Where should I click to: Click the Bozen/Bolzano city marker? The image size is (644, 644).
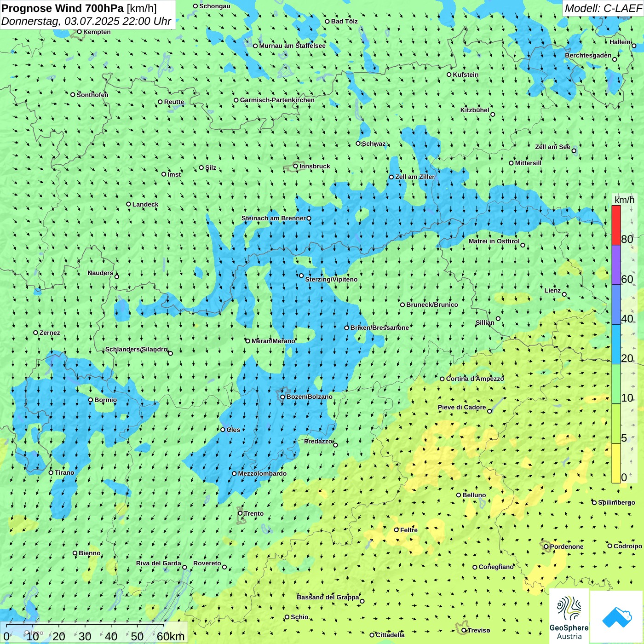coord(283,397)
